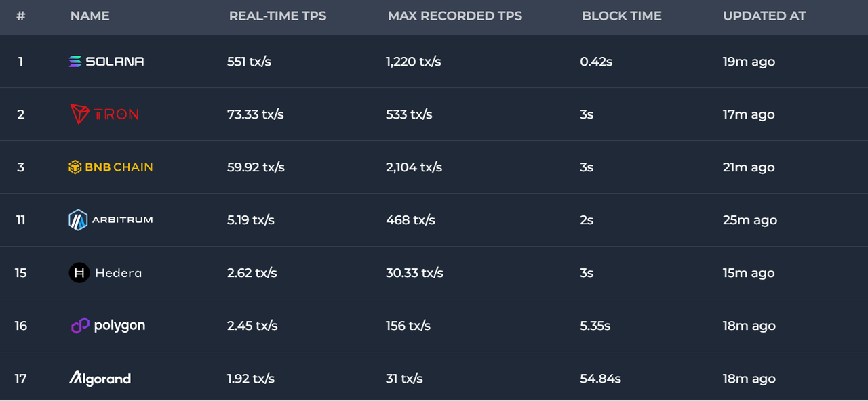Click Arbitrum's 25m ago updated cell
The height and width of the screenshot is (401, 868).
[749, 220]
